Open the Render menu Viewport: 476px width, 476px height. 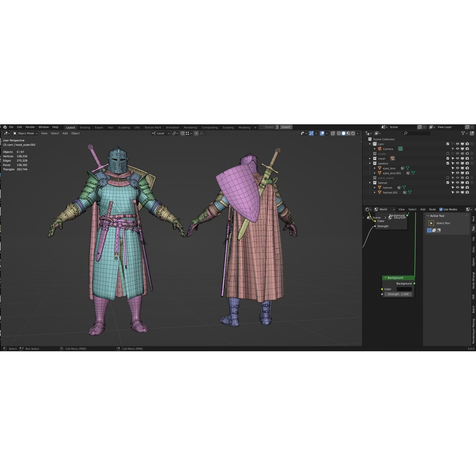30,127
